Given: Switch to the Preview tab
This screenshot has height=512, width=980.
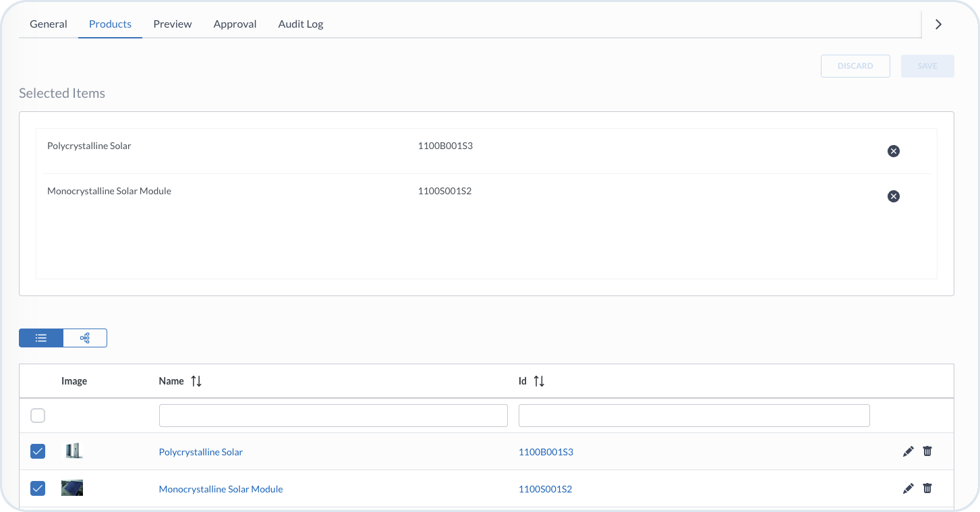Looking at the screenshot, I should (173, 24).
